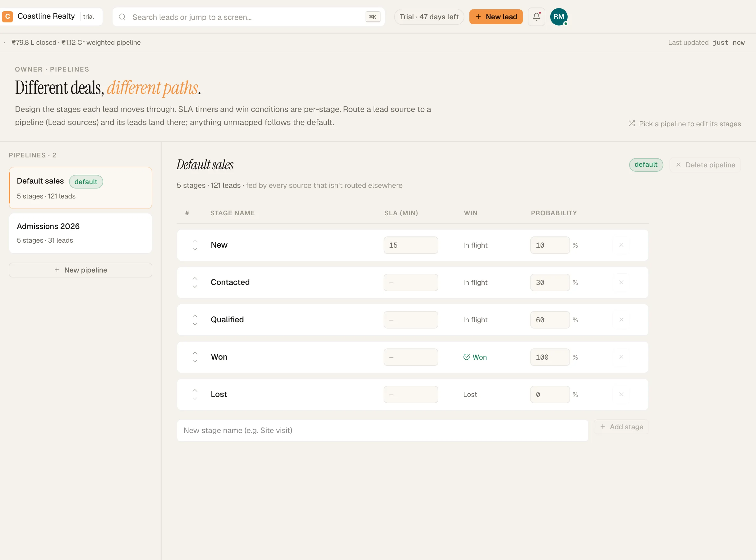Screen dimensions: 756x560
Task: Click the Coastline Realty orange logo
Action: (7, 16)
